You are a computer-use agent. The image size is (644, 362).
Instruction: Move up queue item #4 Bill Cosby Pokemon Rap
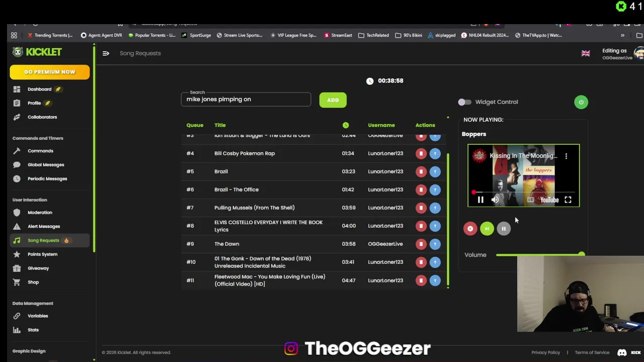(435, 153)
